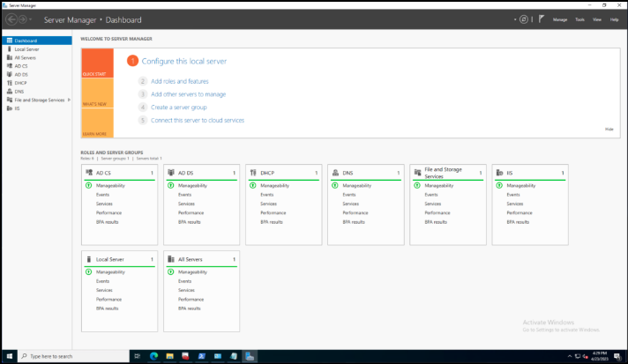Click AD CS Manageability status icon
This screenshot has width=628, height=364.
88,186
